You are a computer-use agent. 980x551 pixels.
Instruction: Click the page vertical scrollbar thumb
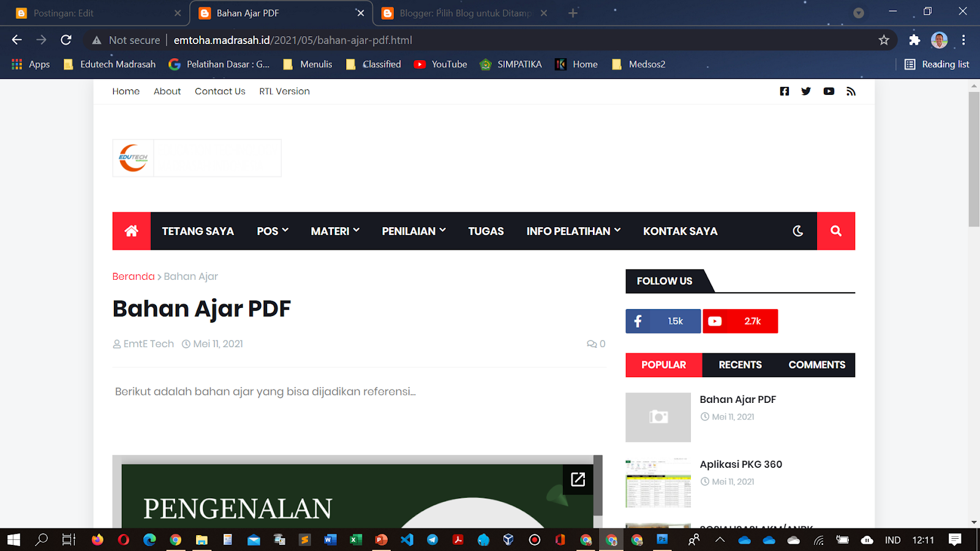click(x=974, y=159)
